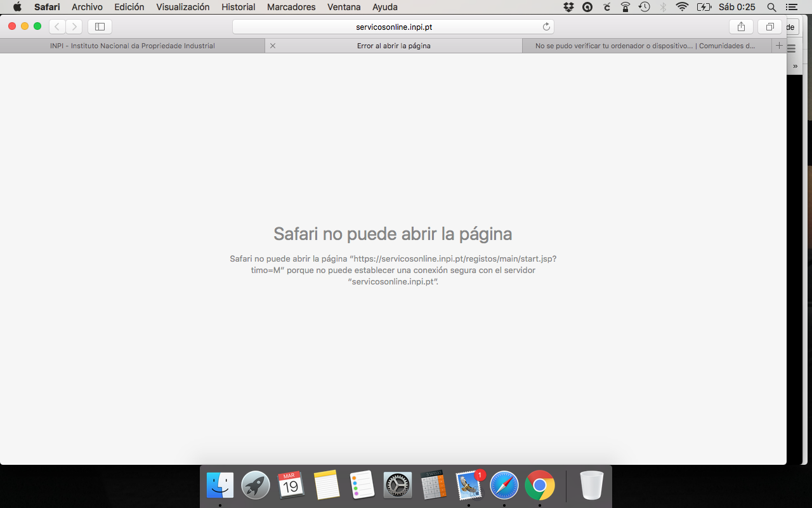812x508 pixels.
Task: Open Finder from the Dock
Action: 220,486
